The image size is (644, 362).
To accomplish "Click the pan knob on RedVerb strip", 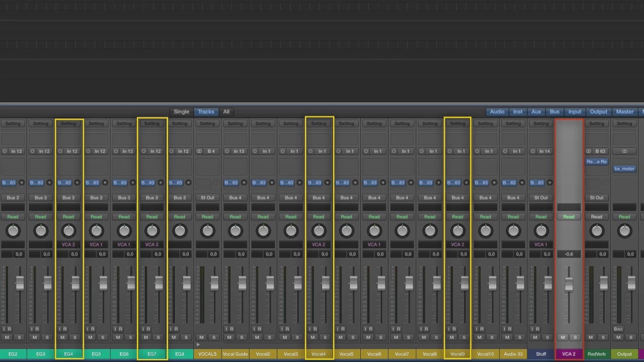I will (597, 231).
